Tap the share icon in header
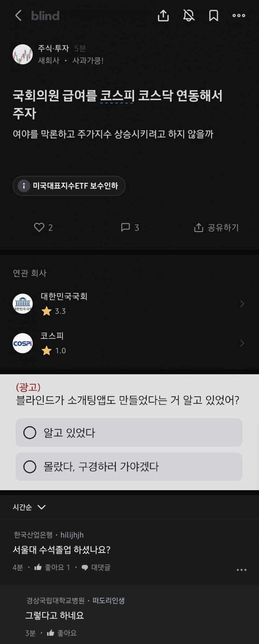The height and width of the screenshot is (644, 259). (x=163, y=16)
